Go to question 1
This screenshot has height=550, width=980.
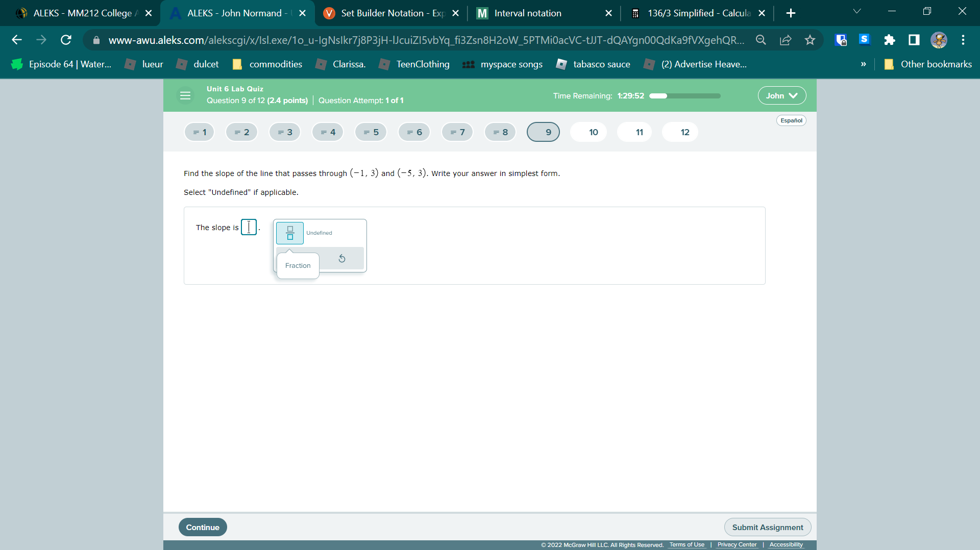point(200,132)
